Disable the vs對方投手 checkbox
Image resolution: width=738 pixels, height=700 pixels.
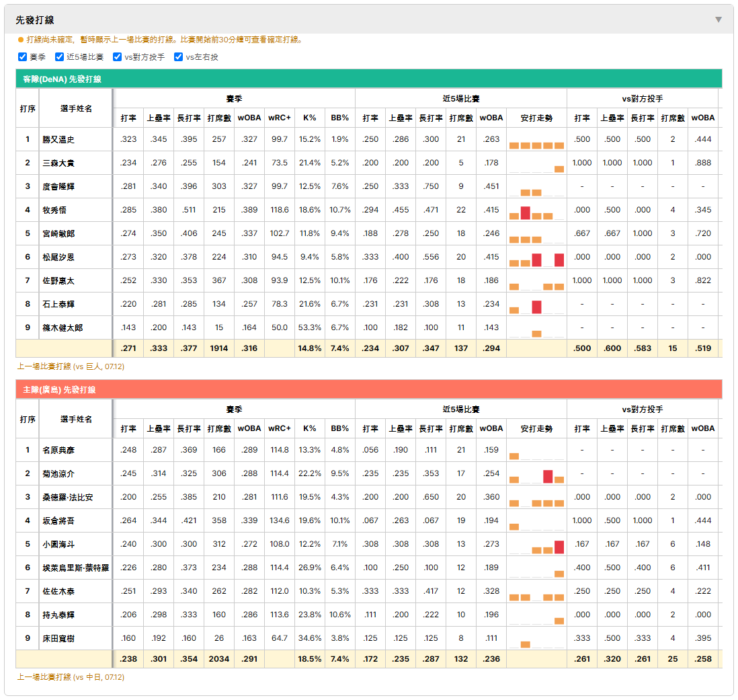(117, 57)
